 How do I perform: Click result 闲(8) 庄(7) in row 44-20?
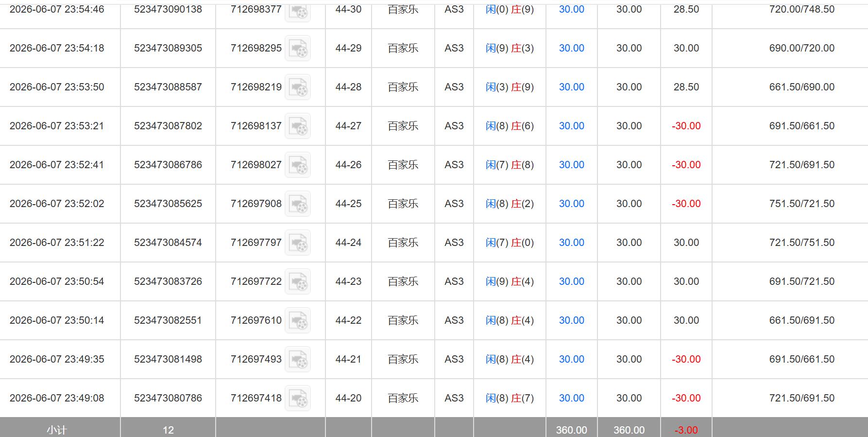[510, 398]
